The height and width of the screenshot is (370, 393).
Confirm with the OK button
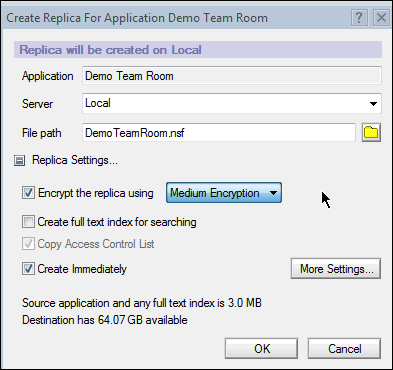click(261, 349)
